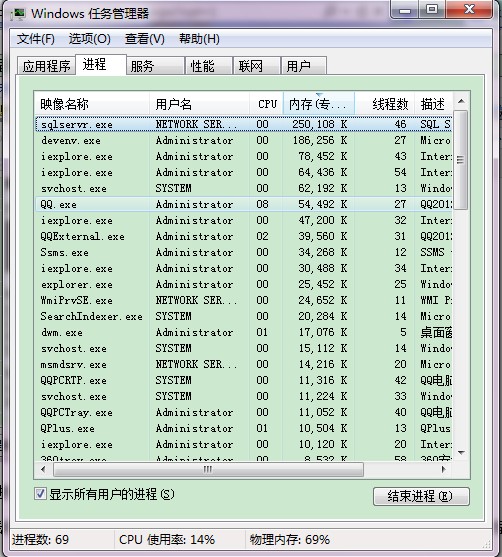Select the QQExternal.exe process
The width and height of the screenshot is (502, 557).
[244, 236]
